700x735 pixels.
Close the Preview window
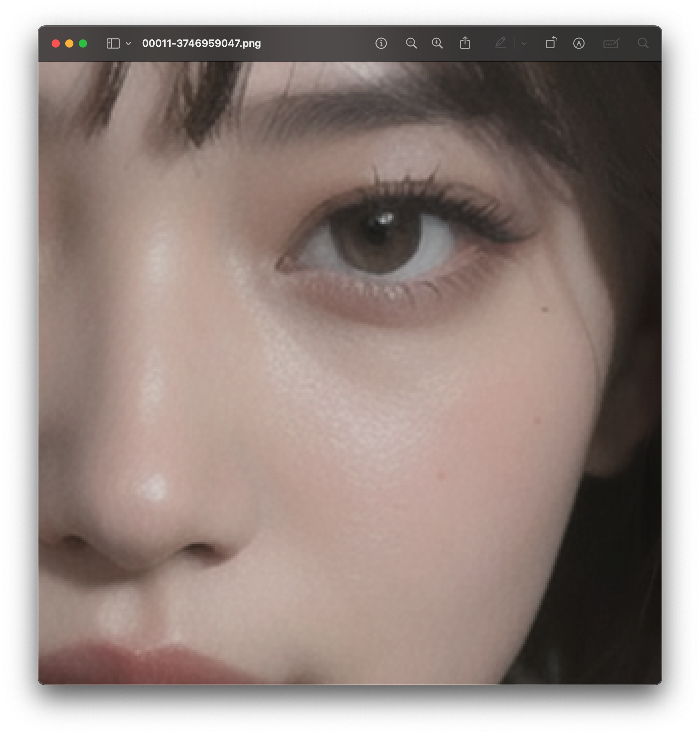[x=56, y=43]
